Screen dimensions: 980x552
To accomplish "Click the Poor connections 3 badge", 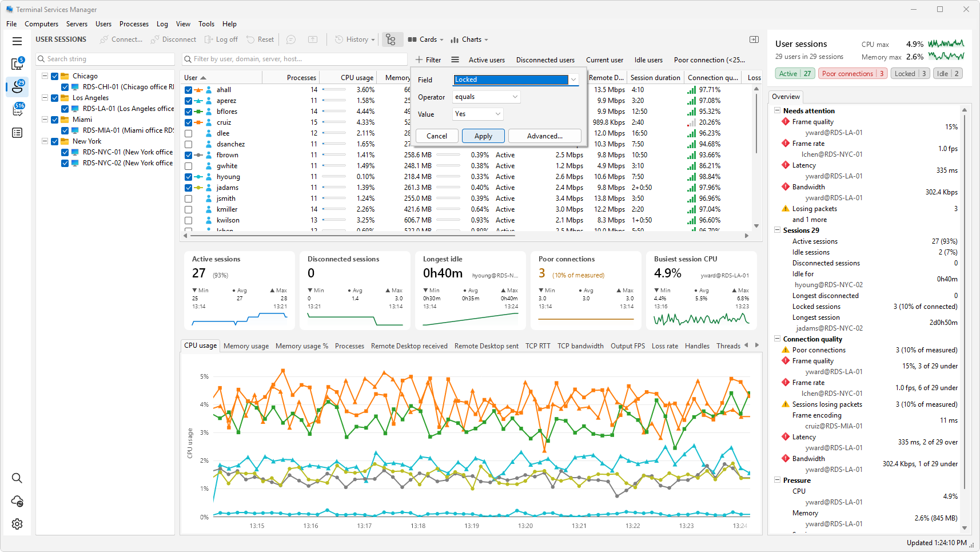I will [852, 73].
